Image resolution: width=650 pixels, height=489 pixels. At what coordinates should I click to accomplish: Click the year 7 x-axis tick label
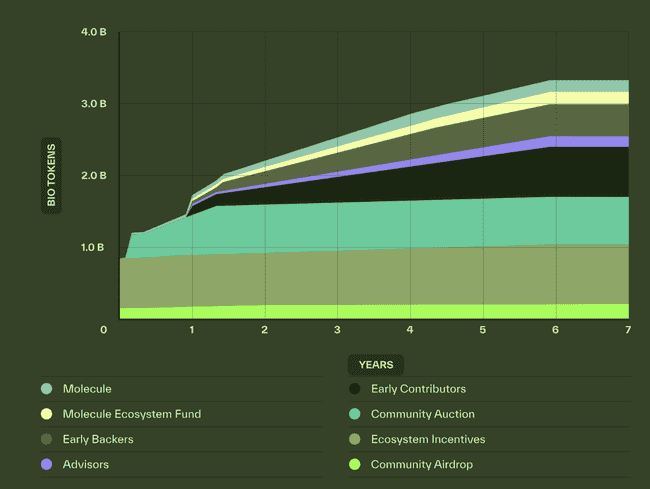[627, 329]
